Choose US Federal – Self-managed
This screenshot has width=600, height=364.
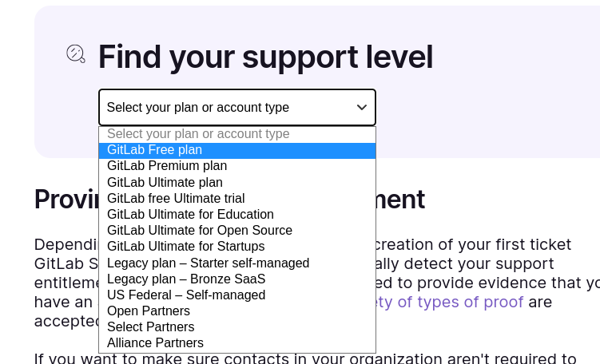[x=186, y=295]
